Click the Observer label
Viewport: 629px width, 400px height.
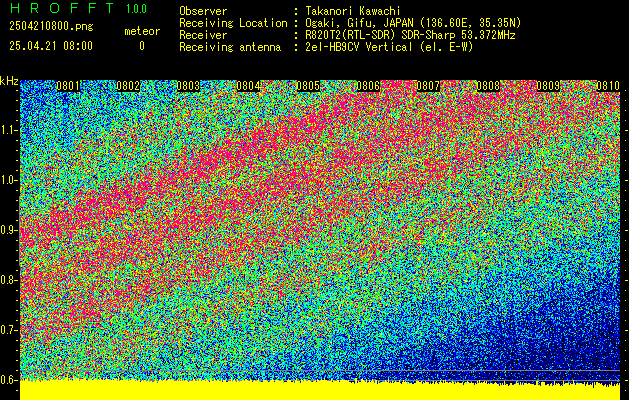coord(203,11)
